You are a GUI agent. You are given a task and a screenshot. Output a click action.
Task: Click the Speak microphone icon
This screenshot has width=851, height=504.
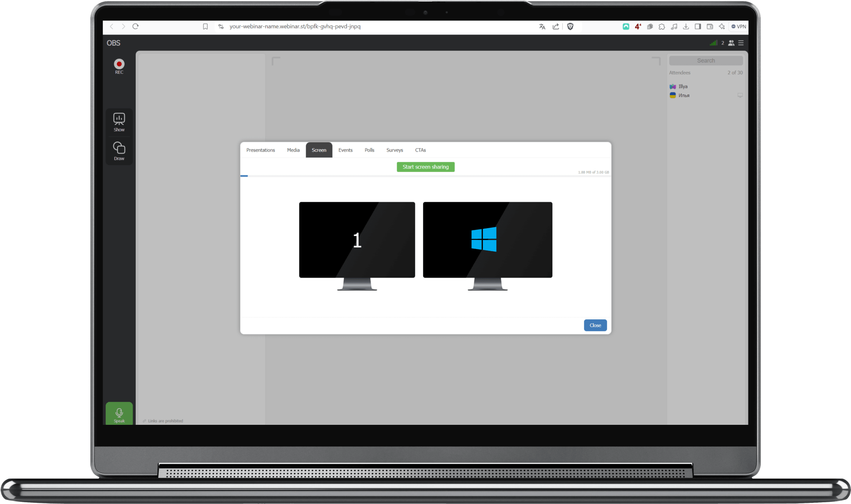(x=119, y=413)
